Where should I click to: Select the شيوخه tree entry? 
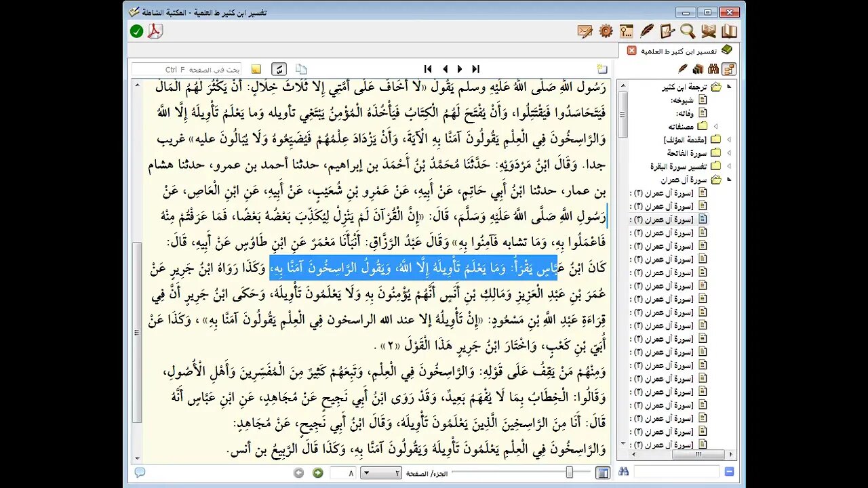[681, 100]
